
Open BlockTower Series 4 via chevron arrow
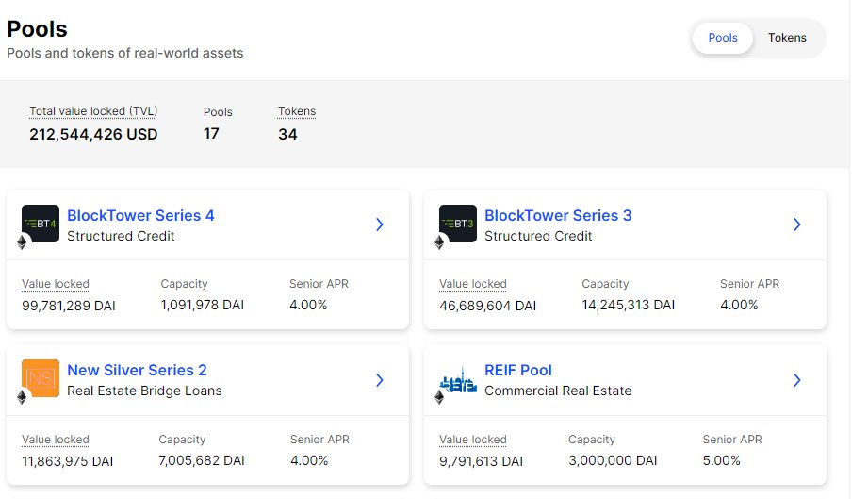coord(380,225)
